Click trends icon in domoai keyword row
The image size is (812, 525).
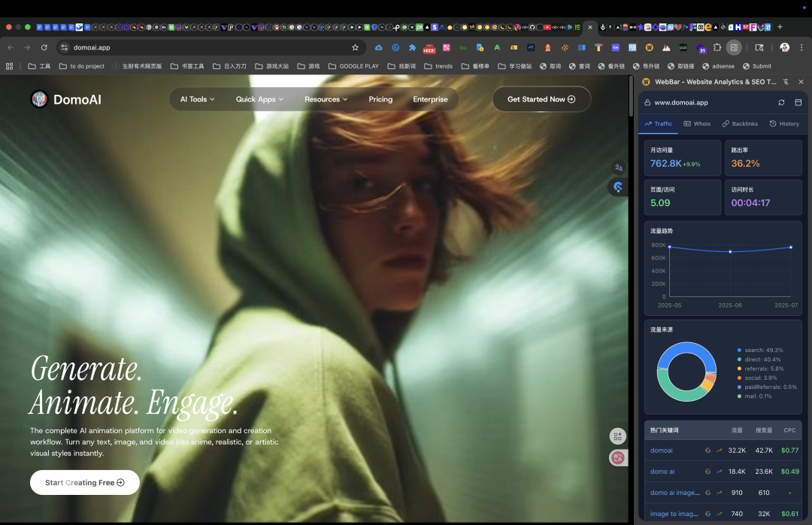click(x=720, y=451)
